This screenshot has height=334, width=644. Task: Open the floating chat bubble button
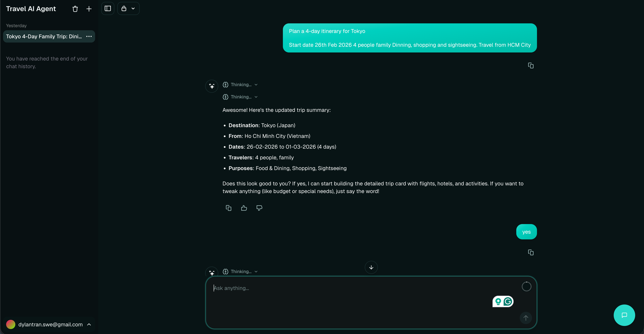pos(624,315)
